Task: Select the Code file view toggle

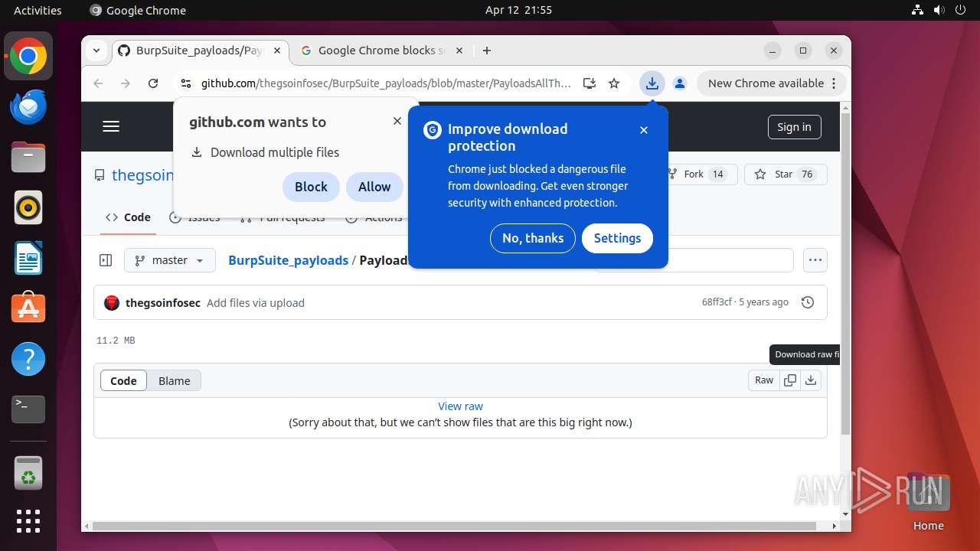Action: 123,380
